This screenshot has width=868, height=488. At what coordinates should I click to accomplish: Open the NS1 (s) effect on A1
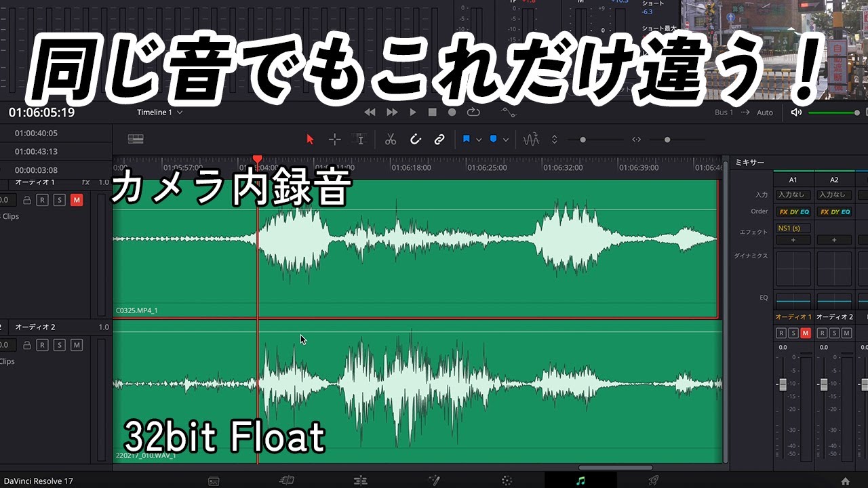[x=793, y=228]
